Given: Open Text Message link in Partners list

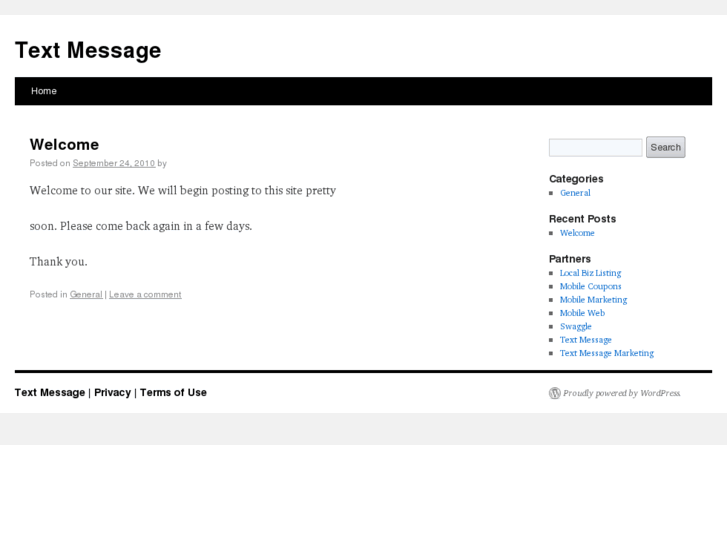Looking at the screenshot, I should (x=586, y=340).
